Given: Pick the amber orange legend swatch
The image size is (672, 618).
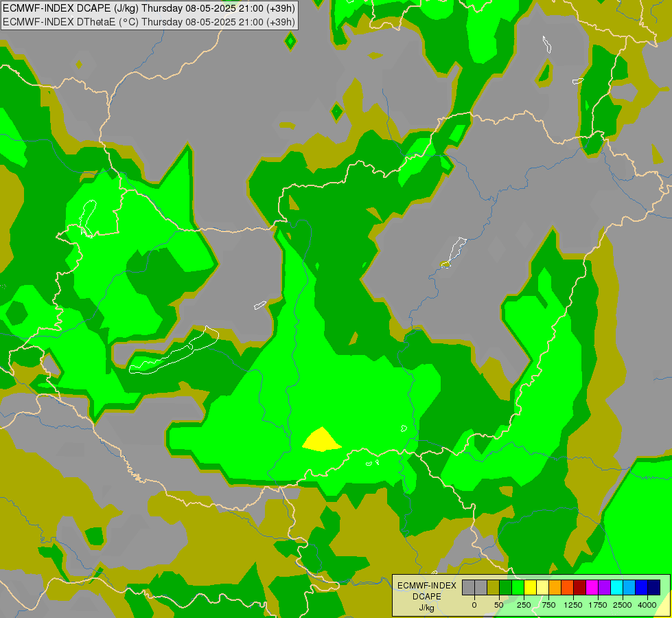Looking at the screenshot, I should click(x=555, y=587).
